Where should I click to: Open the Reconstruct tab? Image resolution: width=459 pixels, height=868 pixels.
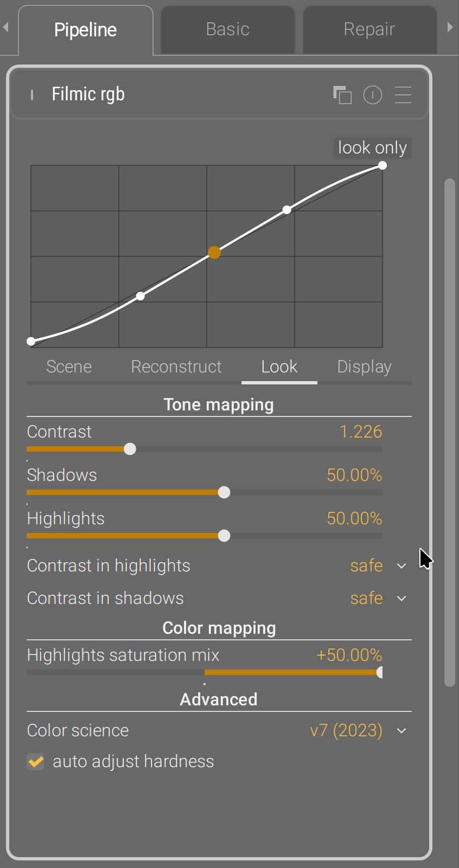point(176,367)
